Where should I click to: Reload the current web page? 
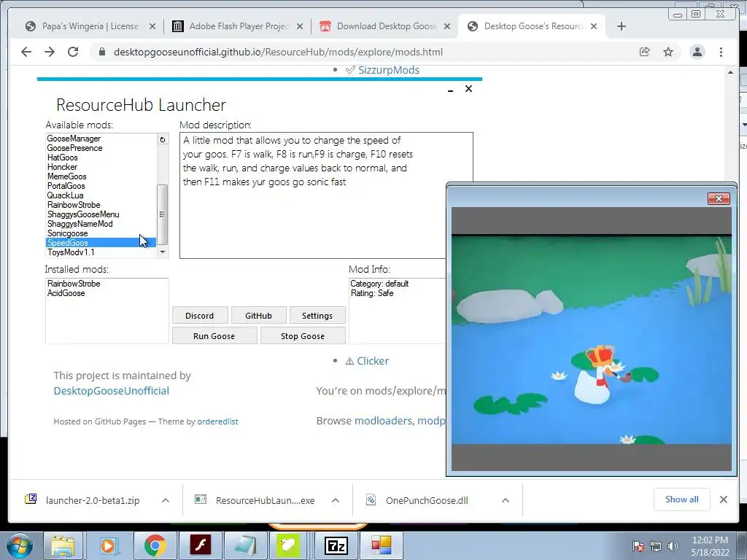click(x=73, y=52)
